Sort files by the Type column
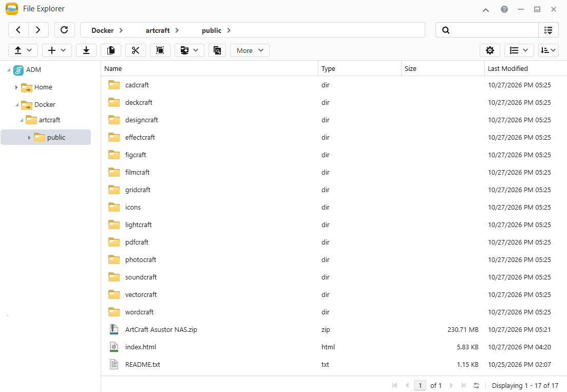Image resolution: width=567 pixels, height=392 pixels. click(x=360, y=68)
